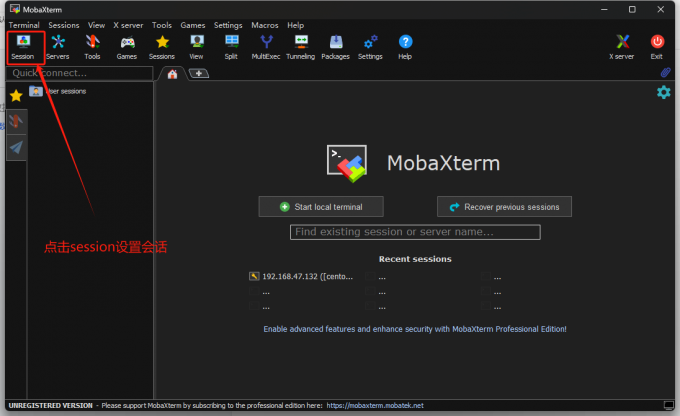Select the sidebar tools knife tab

tap(16, 122)
